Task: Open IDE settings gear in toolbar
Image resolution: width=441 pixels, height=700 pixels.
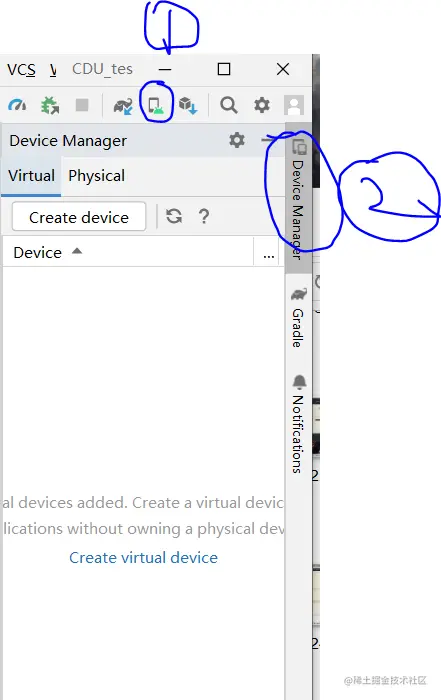Action: (262, 105)
